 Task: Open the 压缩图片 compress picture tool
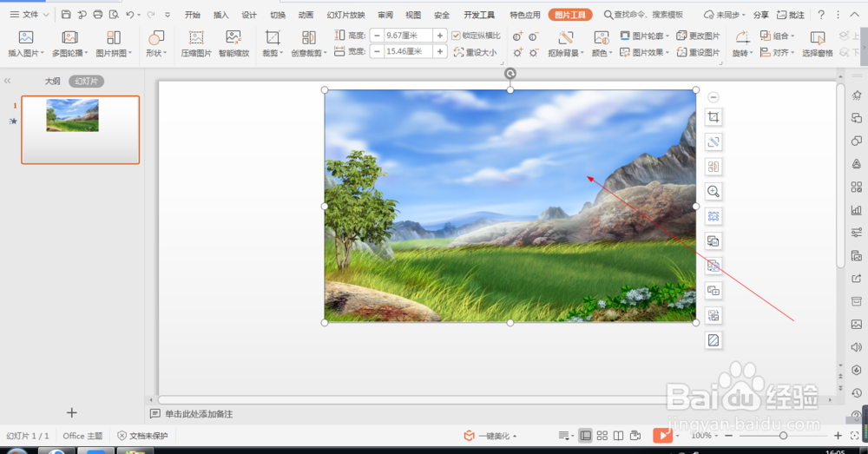(196, 44)
